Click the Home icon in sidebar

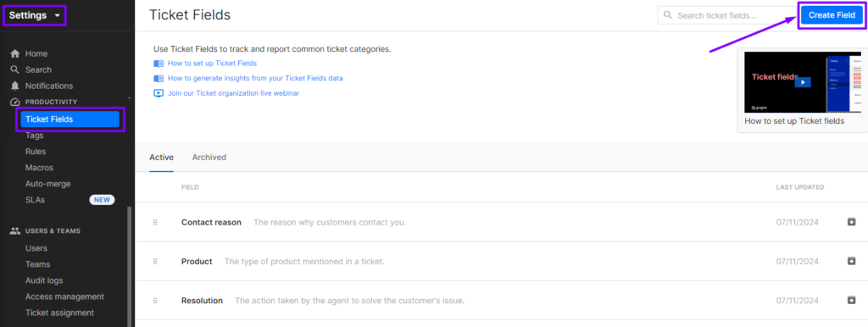click(15, 53)
